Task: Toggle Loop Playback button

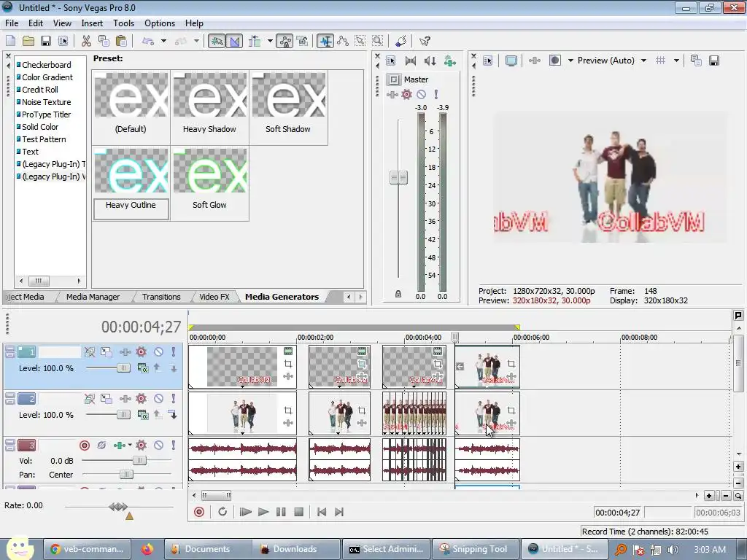Action: [x=222, y=512]
